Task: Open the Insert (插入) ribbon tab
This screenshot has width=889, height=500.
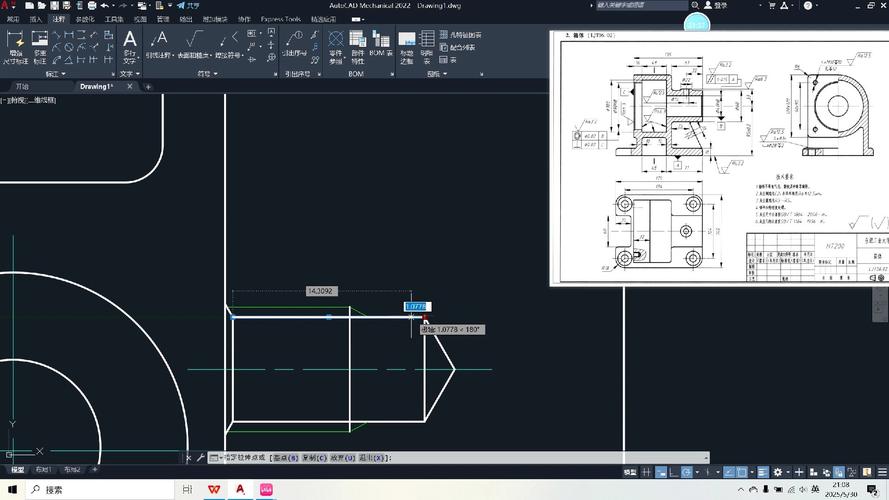Action: coord(36,19)
